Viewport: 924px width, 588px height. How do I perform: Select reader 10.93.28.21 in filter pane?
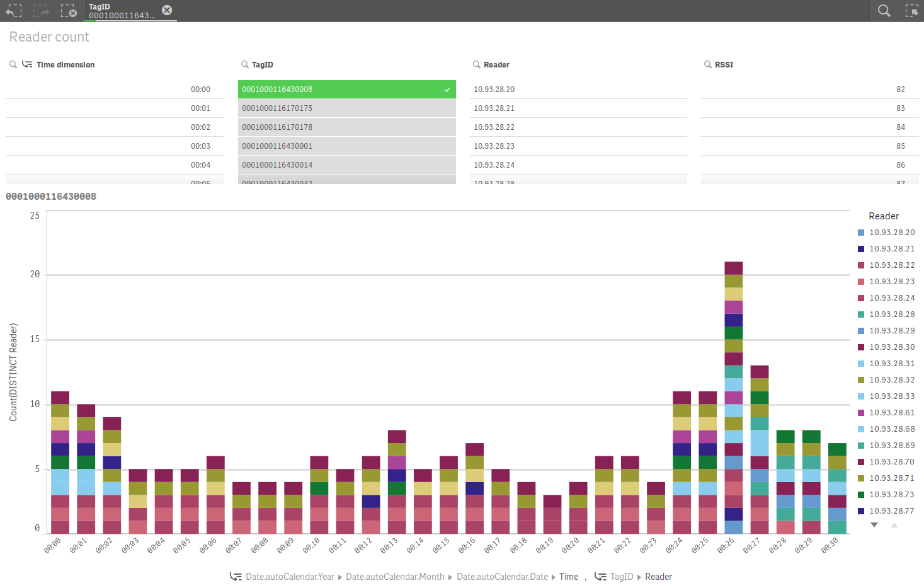point(578,108)
